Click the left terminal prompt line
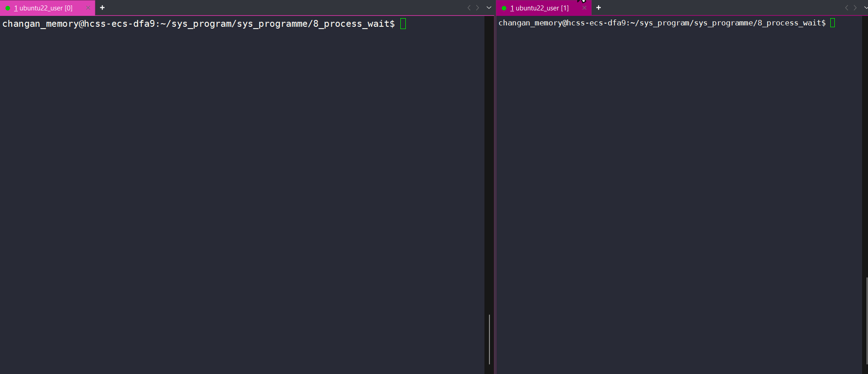 [x=205, y=24]
